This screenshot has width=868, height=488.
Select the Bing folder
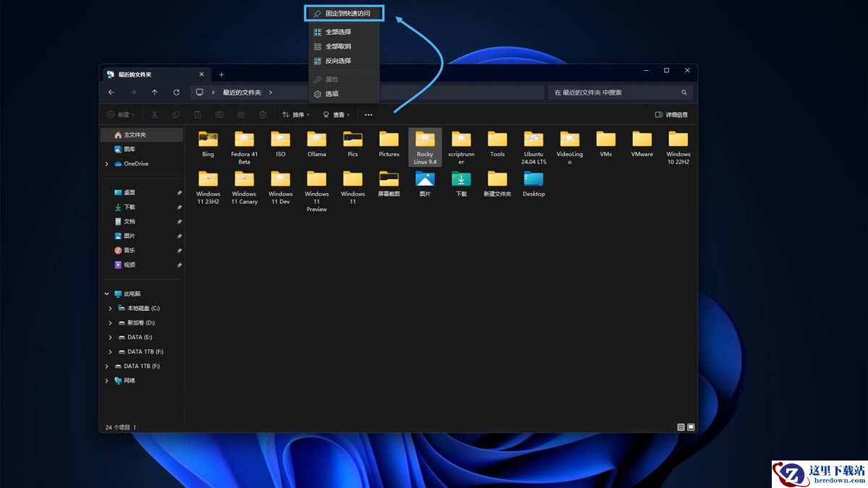tap(208, 144)
